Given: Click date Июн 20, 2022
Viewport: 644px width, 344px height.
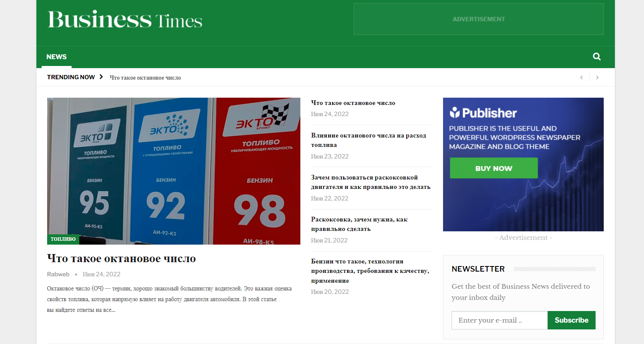Looking at the screenshot, I should pos(330,292).
